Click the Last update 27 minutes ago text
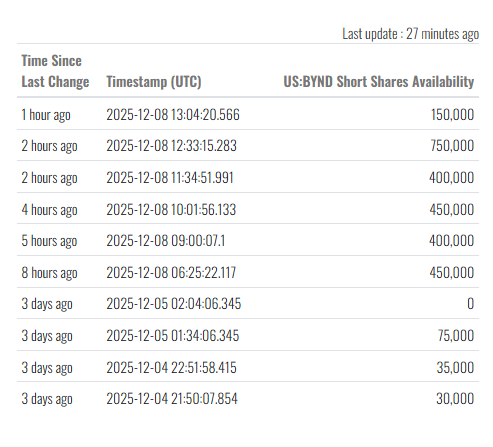Viewport: 493px width, 447px height. (411, 34)
